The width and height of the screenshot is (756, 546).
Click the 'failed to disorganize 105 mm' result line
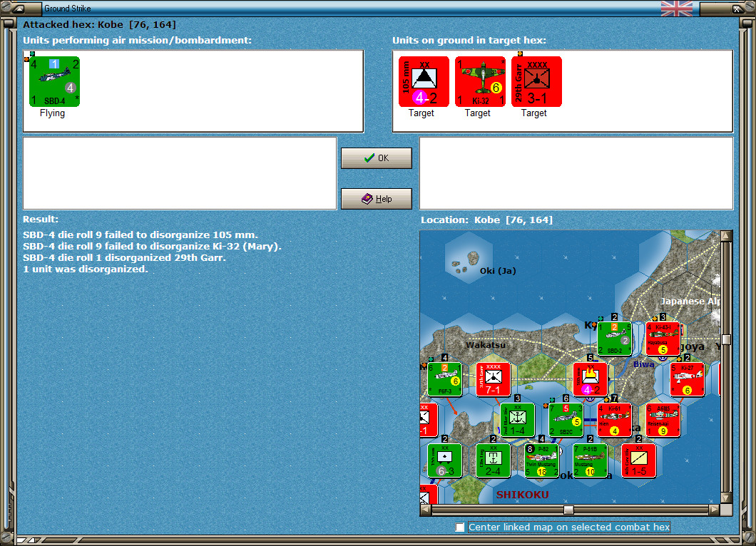141,235
